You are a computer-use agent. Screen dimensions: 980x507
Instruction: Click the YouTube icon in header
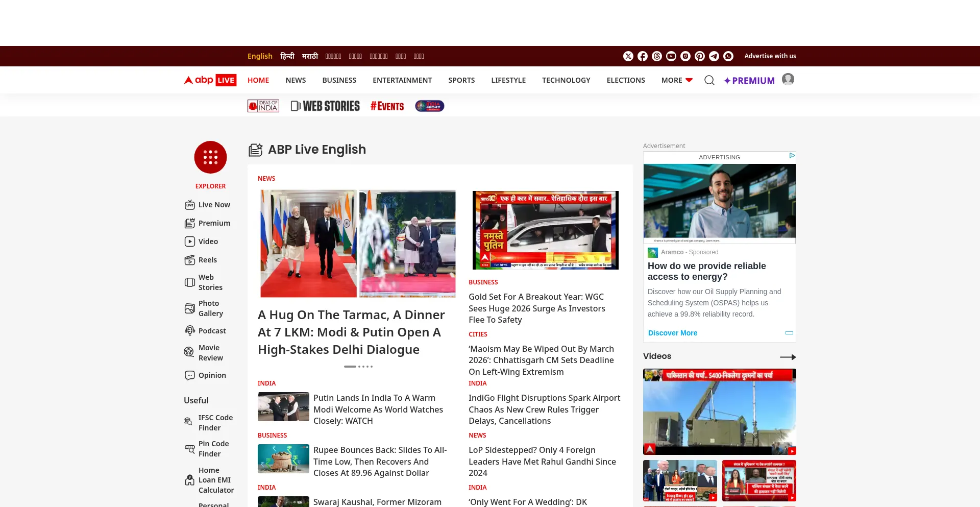click(671, 56)
